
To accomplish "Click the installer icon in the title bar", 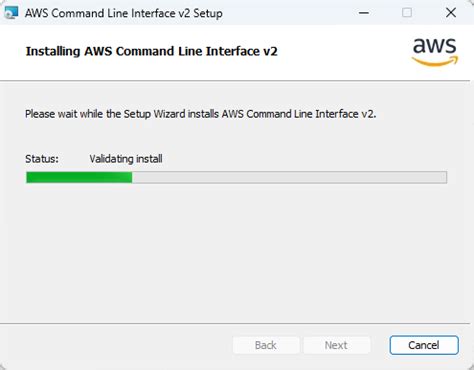I will [x=11, y=13].
